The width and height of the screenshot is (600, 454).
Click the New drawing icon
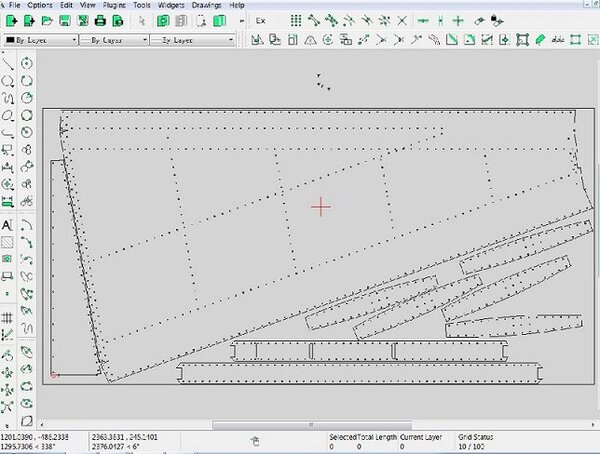[x=11, y=20]
